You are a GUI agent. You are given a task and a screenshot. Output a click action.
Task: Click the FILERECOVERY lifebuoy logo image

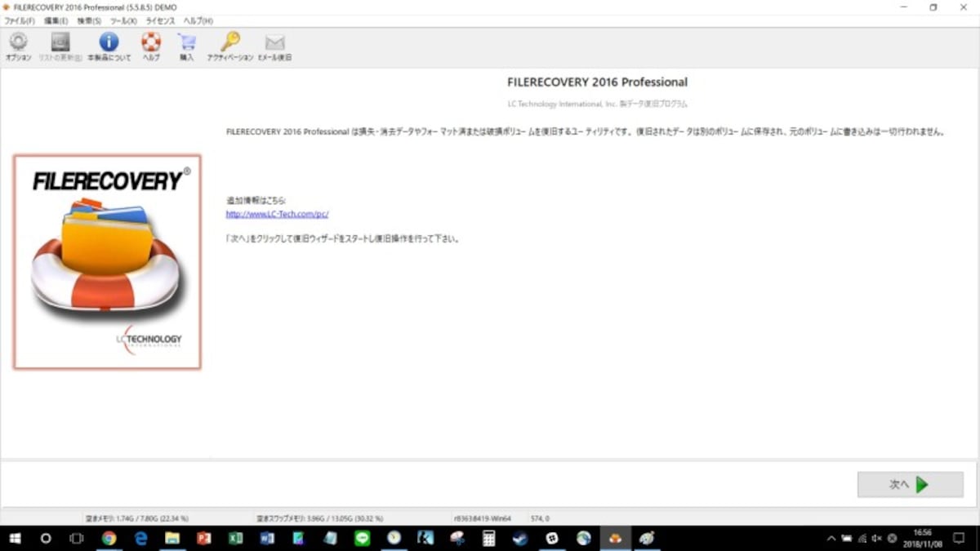pos(107,262)
